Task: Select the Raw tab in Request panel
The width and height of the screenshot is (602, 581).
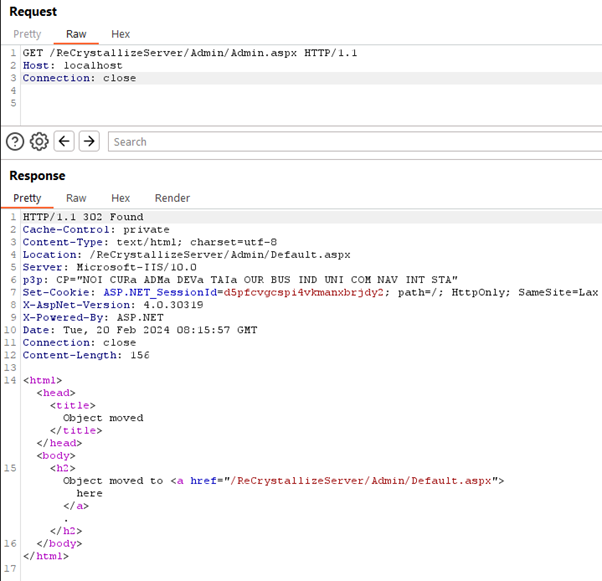Action: [x=76, y=34]
